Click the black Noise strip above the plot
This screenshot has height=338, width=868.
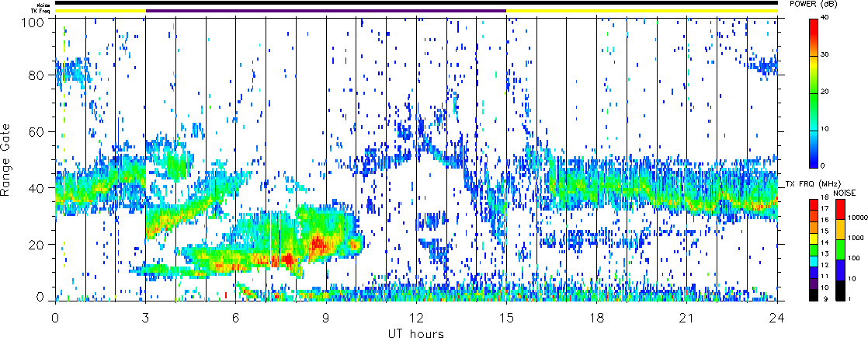pos(416,3)
